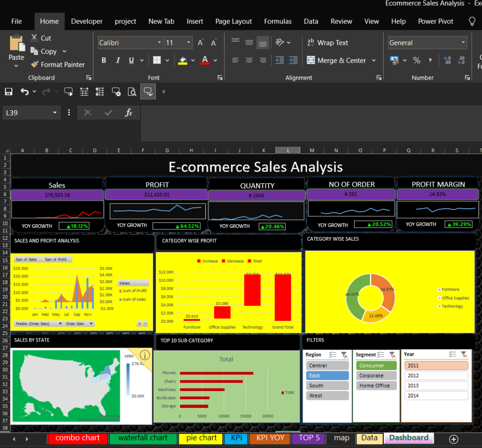The image size is (482, 448).
Task: Apply red font color A
Action: pos(205,60)
